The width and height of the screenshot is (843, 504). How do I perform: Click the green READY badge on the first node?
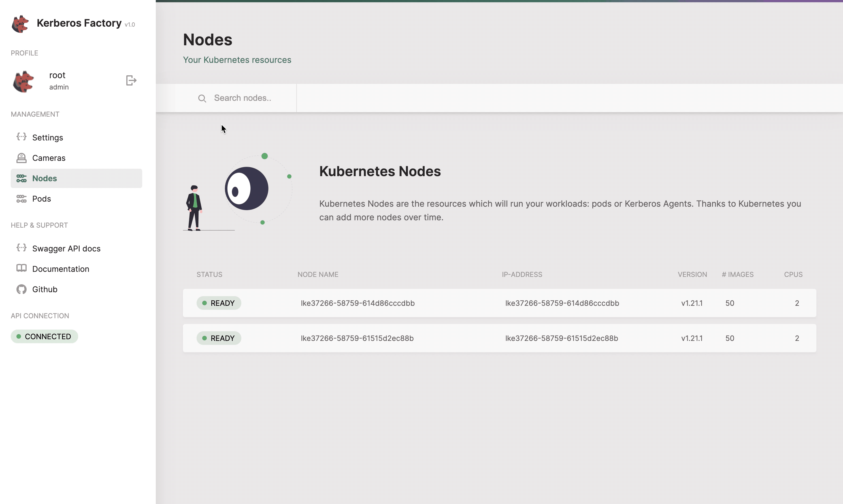pos(219,303)
